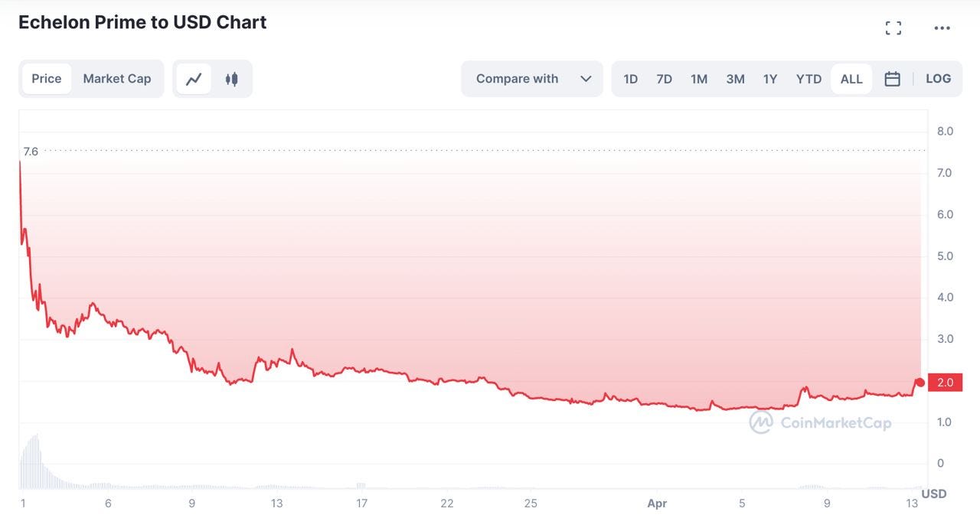Select the chart's latest price marker dot

(920, 381)
